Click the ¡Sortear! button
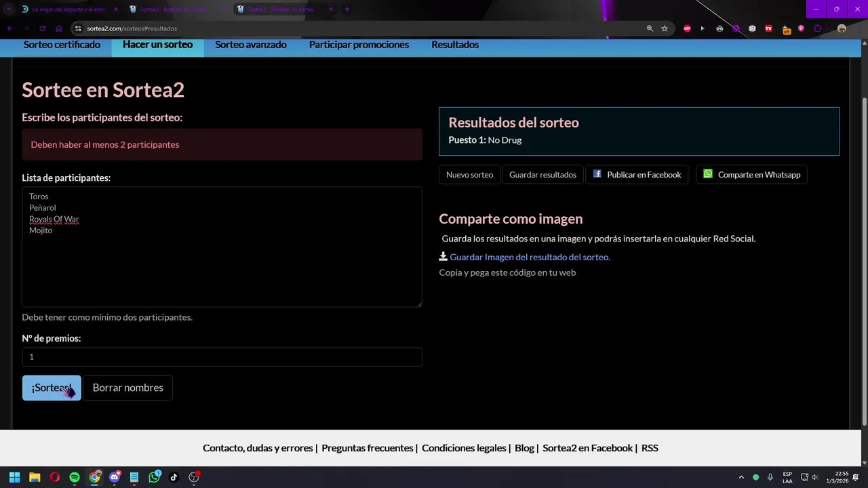The image size is (868, 488). point(52,388)
